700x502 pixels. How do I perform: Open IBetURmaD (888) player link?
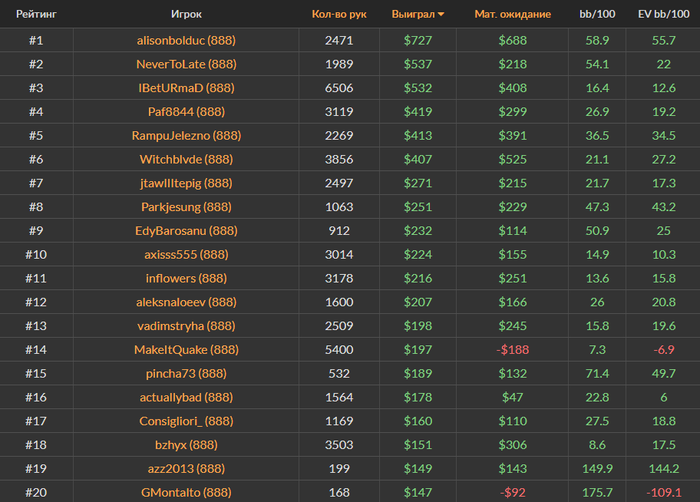coord(186,88)
